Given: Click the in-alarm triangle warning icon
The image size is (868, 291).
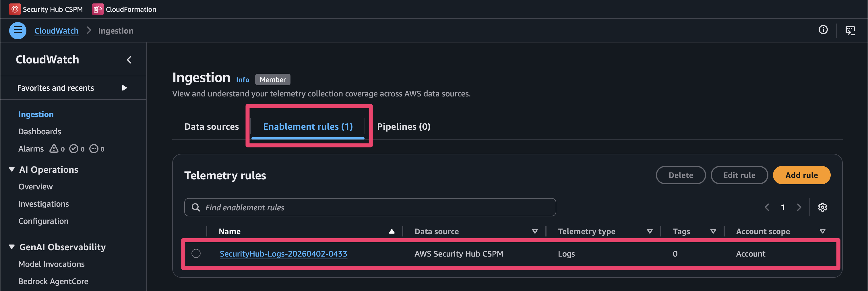Looking at the screenshot, I should (x=54, y=149).
